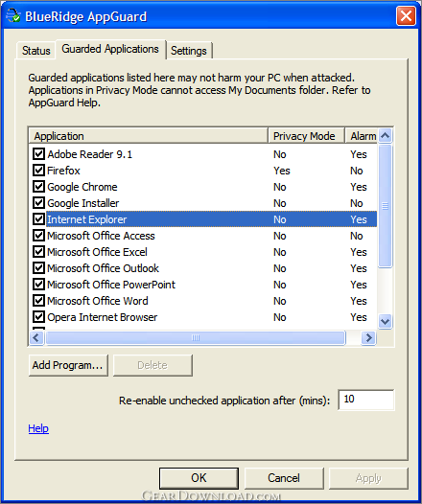Confirm with the OK button
This screenshot has width=422, height=504.
(199, 478)
